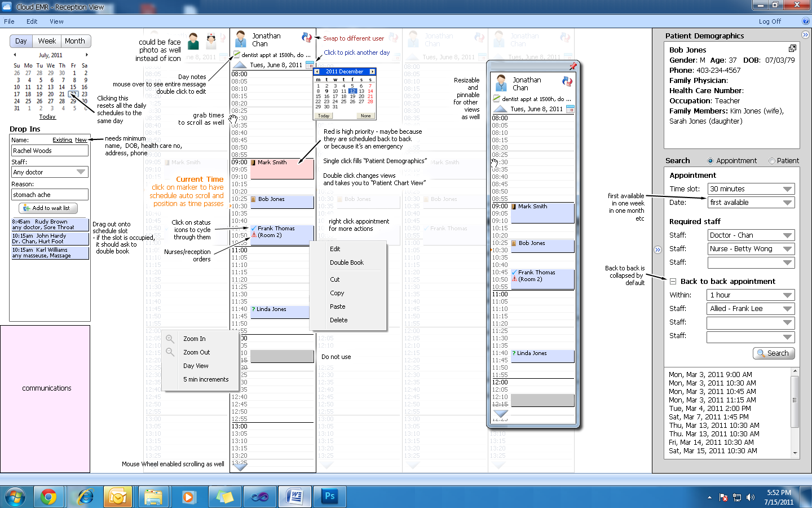The width and height of the screenshot is (812, 508).
Task: Click Linda Jones question icon in floating schedule
Action: point(514,353)
